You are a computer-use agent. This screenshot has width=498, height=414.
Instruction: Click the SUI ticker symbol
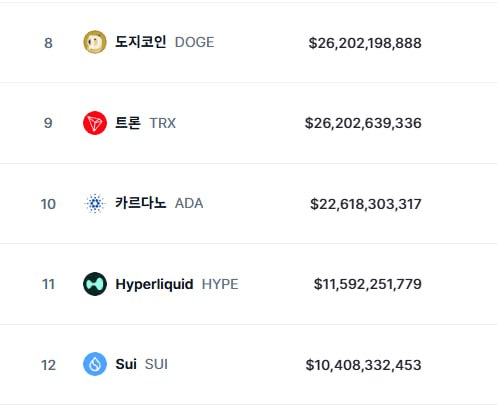pos(156,364)
